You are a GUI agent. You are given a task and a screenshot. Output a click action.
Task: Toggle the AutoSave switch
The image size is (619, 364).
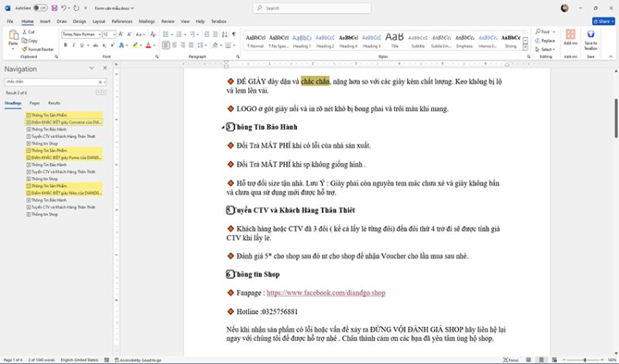point(39,8)
